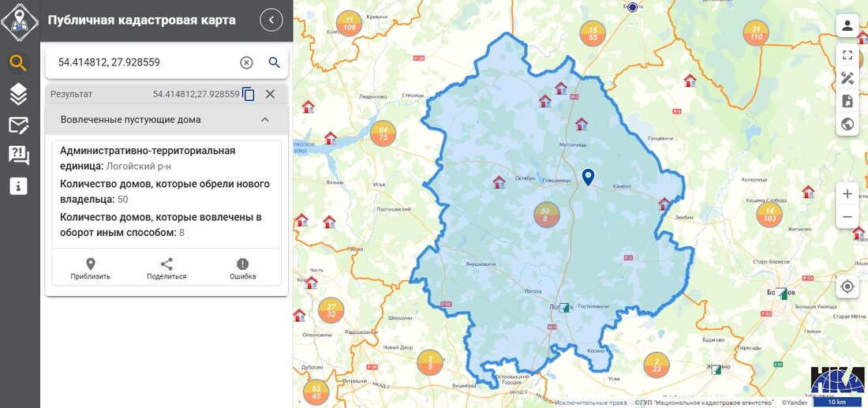Open the questions and answers sidebar icon

pyautogui.click(x=19, y=155)
